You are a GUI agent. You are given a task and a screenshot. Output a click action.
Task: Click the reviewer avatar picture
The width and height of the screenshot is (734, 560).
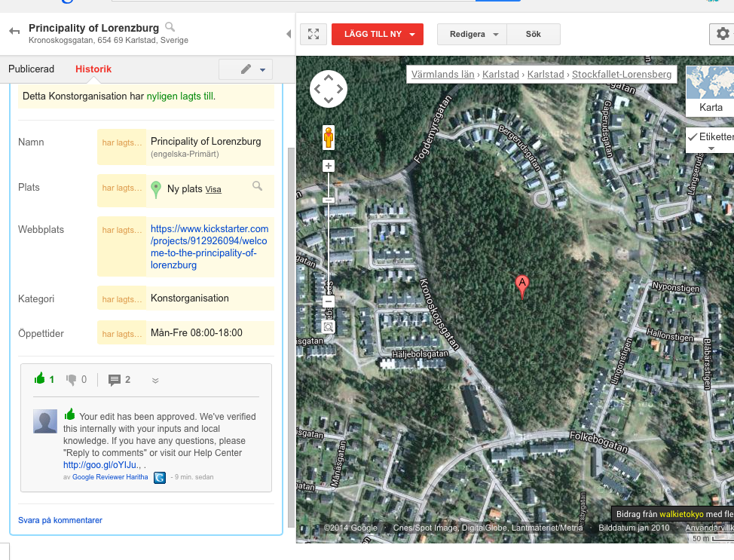[x=45, y=421]
